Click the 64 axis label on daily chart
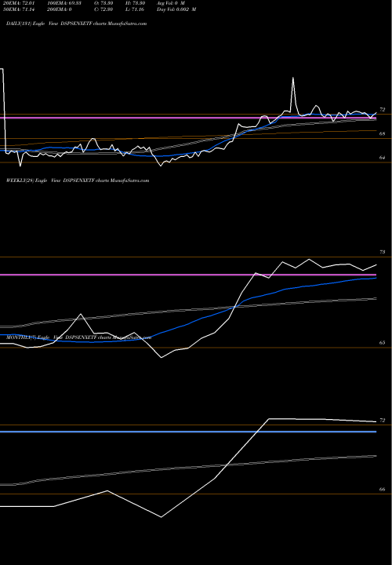 click(383, 158)
